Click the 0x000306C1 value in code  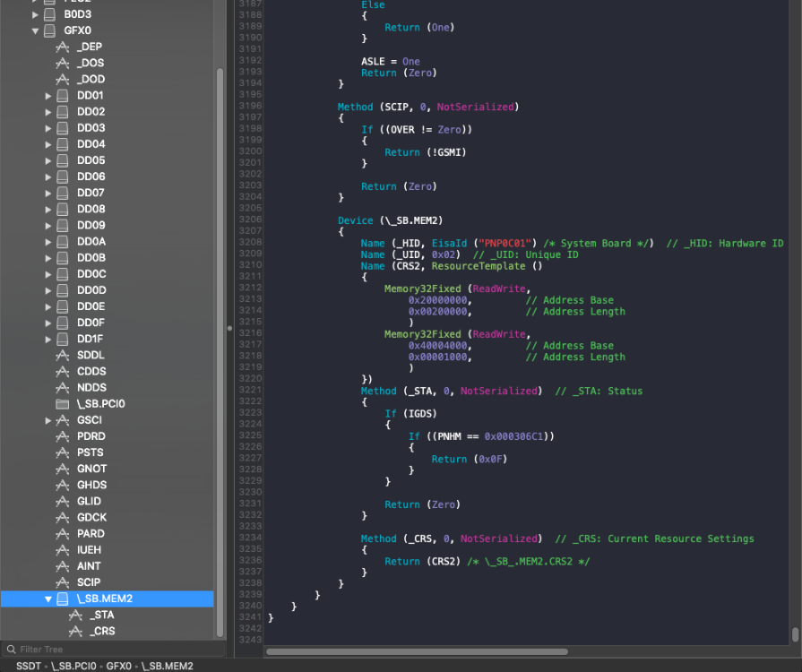(x=514, y=436)
